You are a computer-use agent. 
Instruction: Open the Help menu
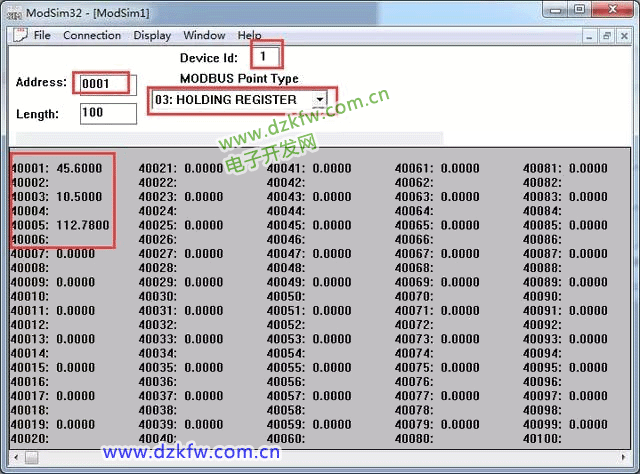[249, 35]
